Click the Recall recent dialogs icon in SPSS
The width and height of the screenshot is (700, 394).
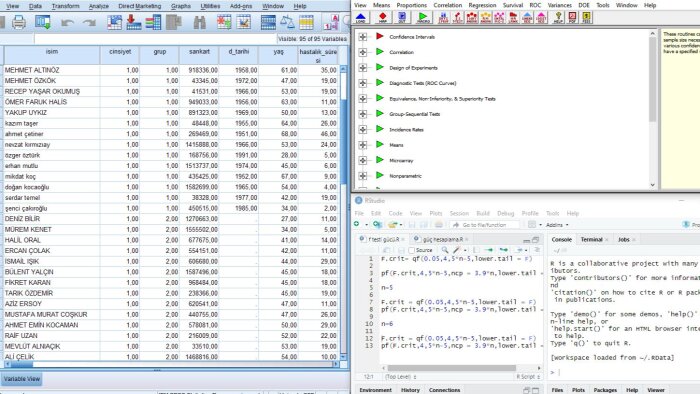point(43,22)
